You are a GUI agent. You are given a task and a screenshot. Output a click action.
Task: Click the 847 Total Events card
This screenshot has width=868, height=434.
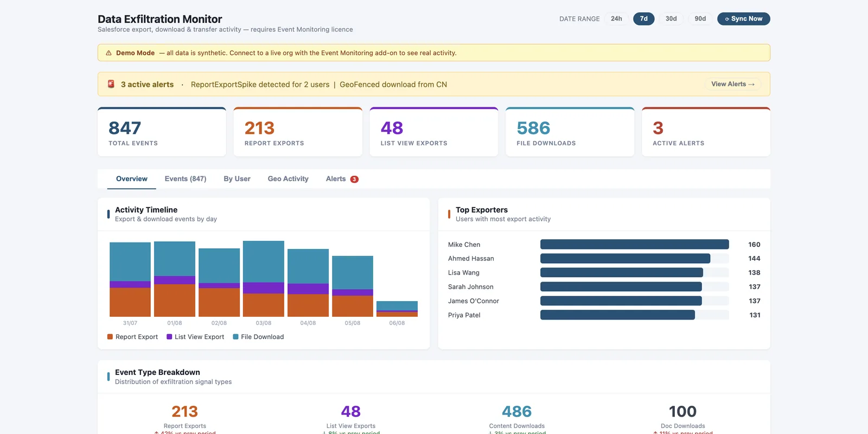[162, 132]
